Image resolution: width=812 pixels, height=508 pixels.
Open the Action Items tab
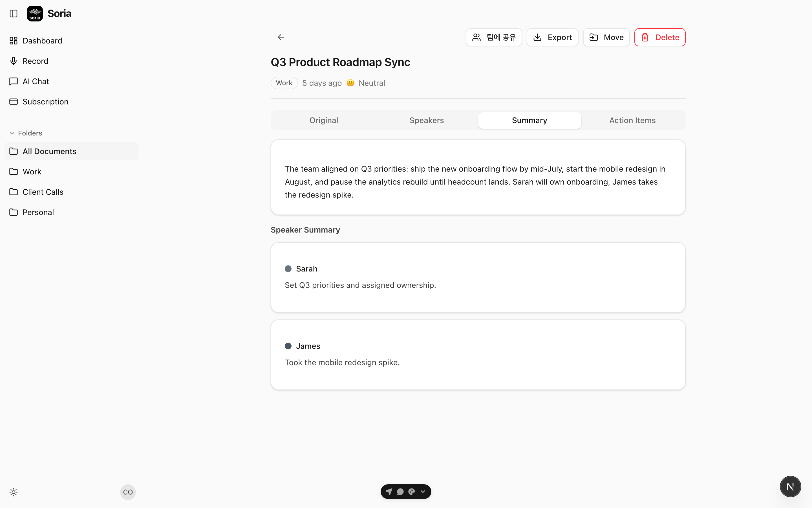click(x=632, y=120)
